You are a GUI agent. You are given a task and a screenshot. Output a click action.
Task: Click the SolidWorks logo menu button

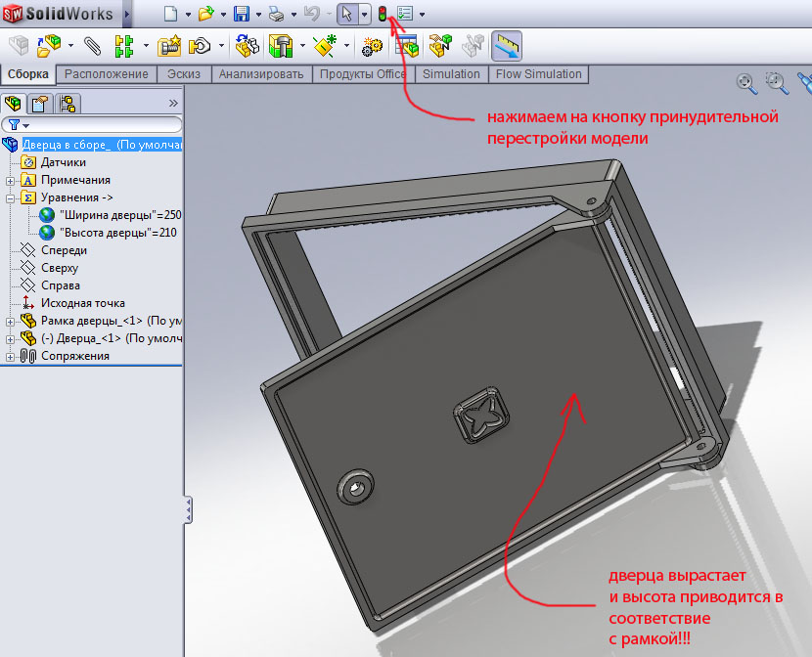(59, 15)
